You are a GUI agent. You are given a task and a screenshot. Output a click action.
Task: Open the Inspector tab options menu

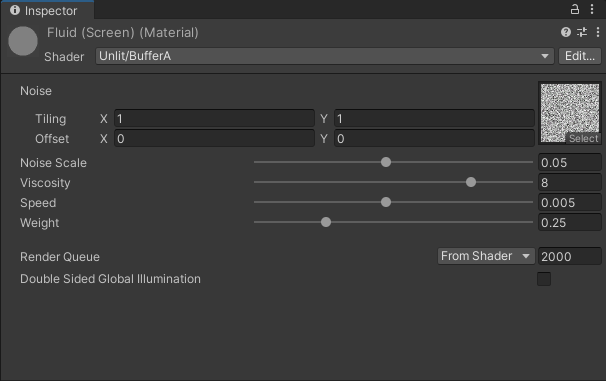point(592,9)
